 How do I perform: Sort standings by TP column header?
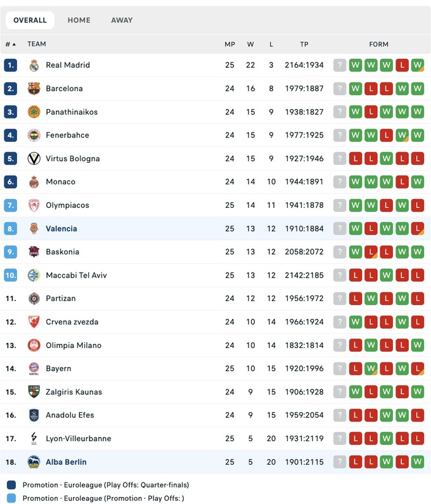click(304, 44)
